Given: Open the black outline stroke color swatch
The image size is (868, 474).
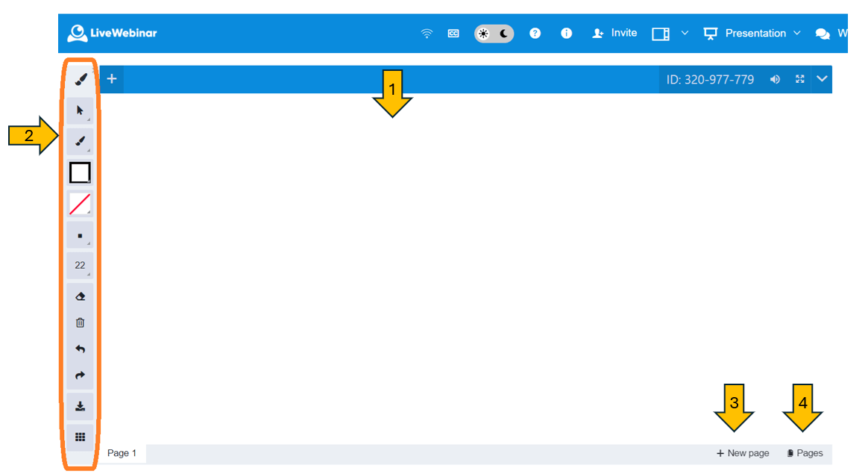Looking at the screenshot, I should coord(80,172).
